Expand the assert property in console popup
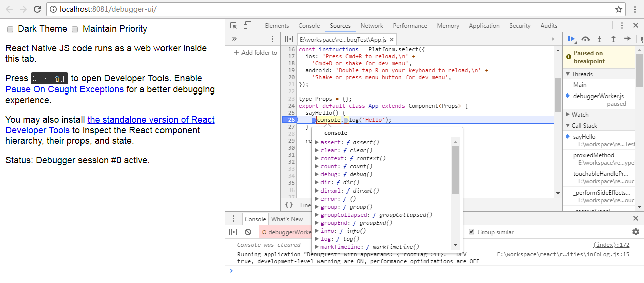This screenshot has width=644, height=283. pyautogui.click(x=317, y=143)
